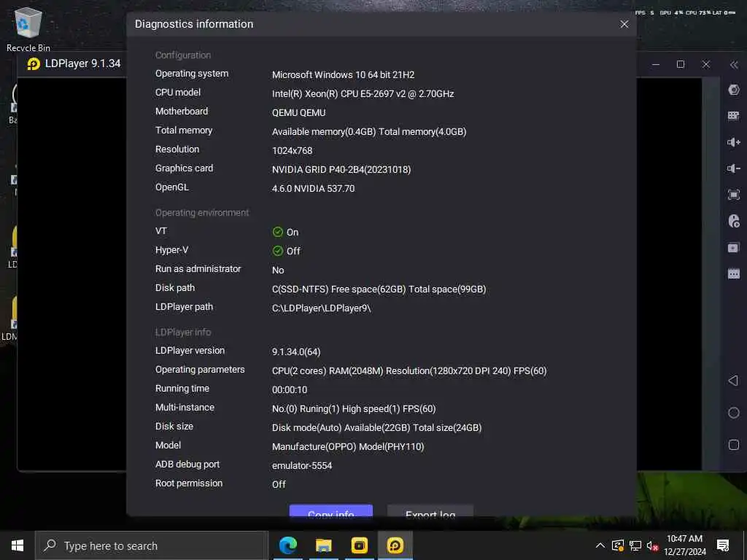Open Microsoft Edge from taskbar
747x560 pixels.
click(x=287, y=545)
